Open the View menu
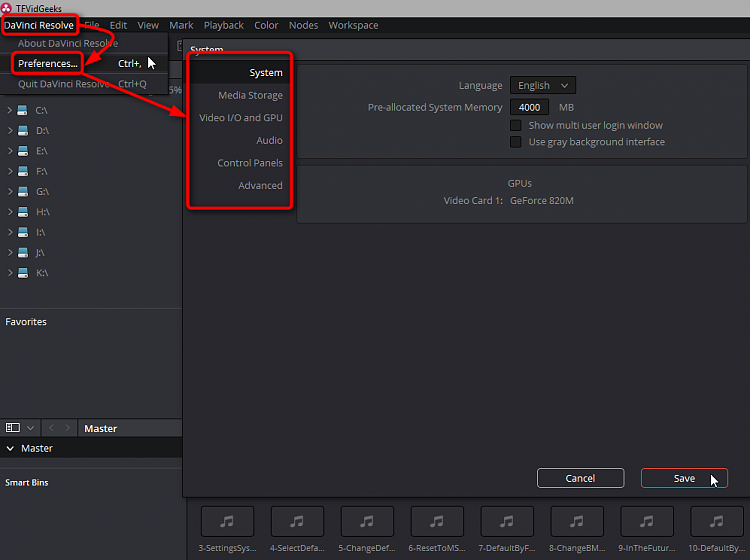 coord(148,25)
